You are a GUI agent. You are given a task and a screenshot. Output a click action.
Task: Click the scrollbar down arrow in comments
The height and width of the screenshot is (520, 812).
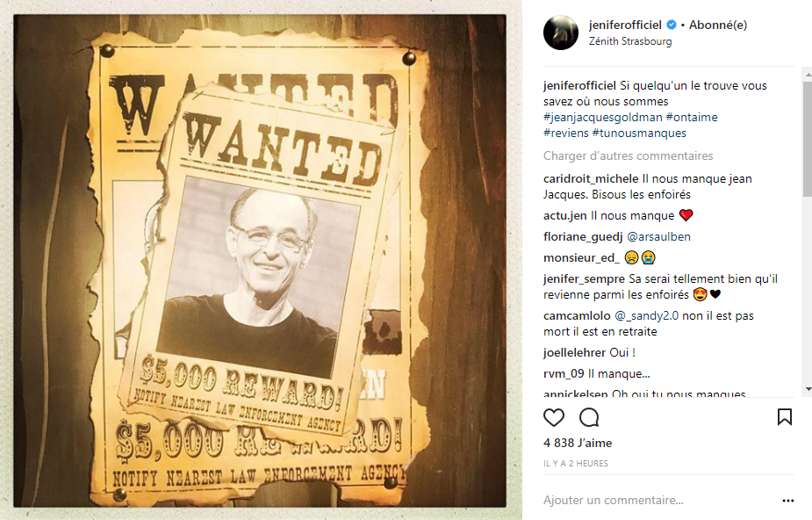808,389
